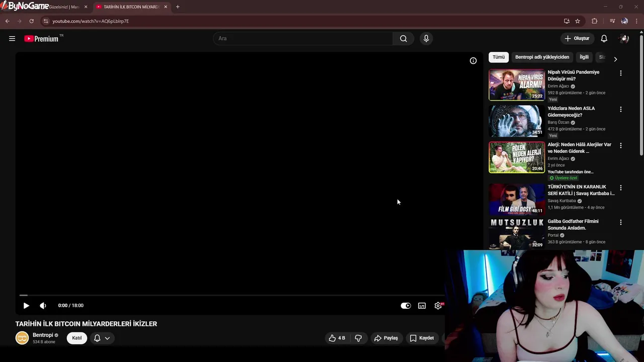The image size is (644, 362).
Task: Open Savaş Kurtbaba channel name
Action: coord(561,201)
